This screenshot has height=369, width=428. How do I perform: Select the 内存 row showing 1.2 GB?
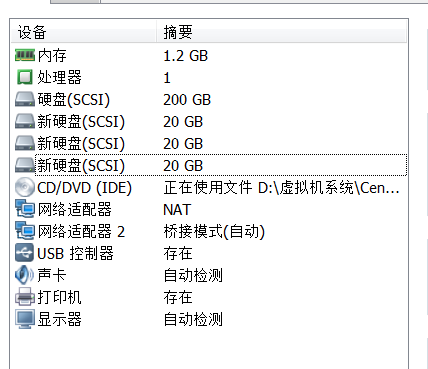pyautogui.click(x=209, y=55)
